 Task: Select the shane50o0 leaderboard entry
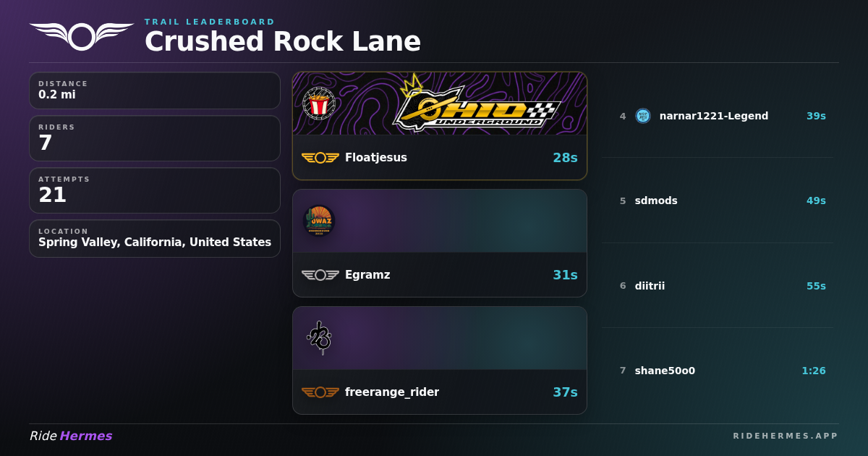[x=718, y=371]
